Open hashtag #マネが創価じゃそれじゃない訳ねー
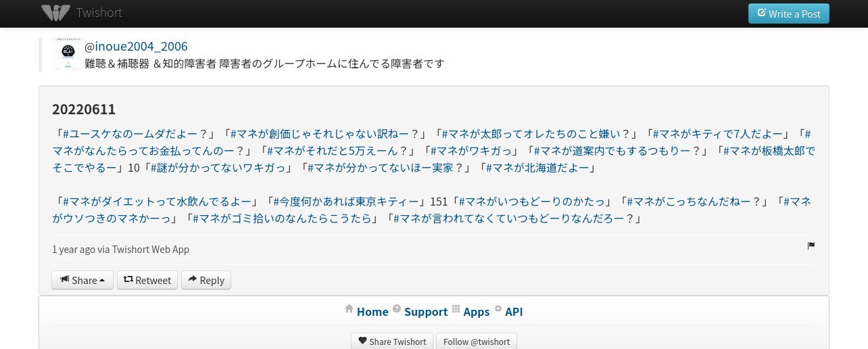This screenshot has height=349, width=868. pos(319,134)
